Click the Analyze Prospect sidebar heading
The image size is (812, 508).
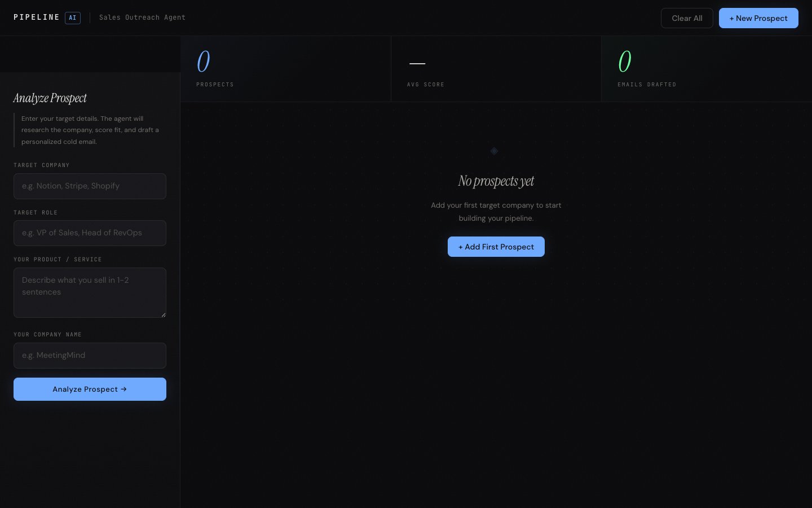click(x=50, y=98)
